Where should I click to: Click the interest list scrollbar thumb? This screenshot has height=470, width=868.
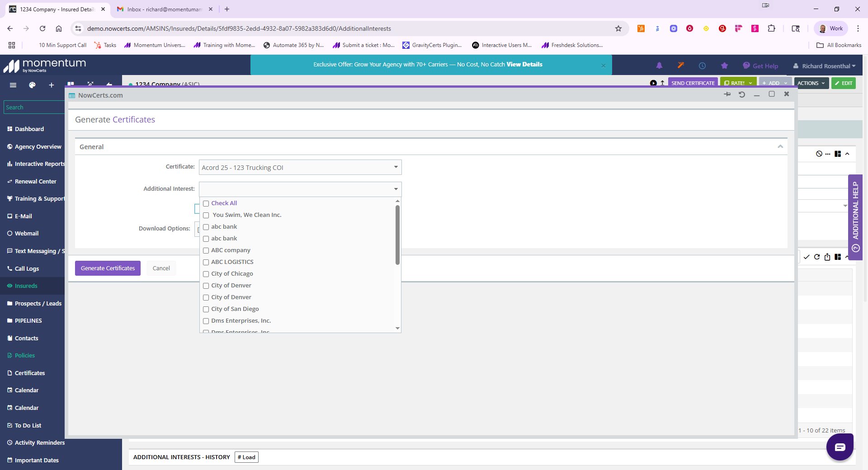click(x=397, y=235)
